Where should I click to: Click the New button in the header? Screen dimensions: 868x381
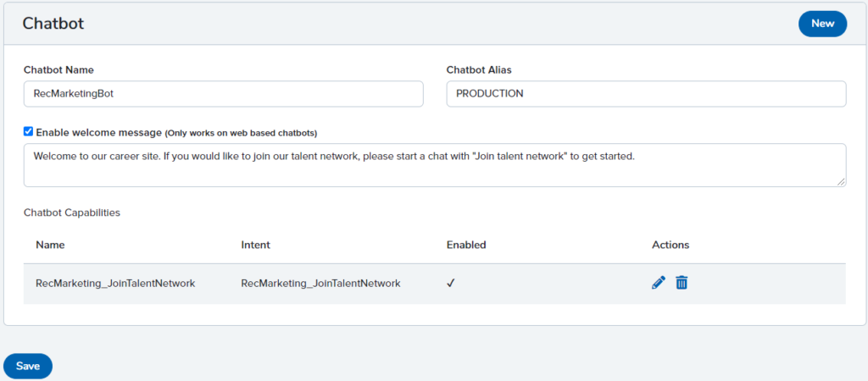click(x=822, y=24)
